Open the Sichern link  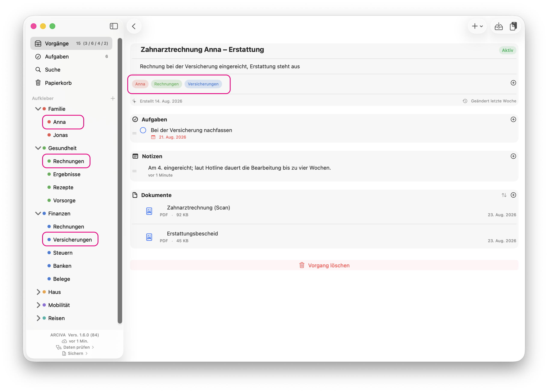coord(75,353)
